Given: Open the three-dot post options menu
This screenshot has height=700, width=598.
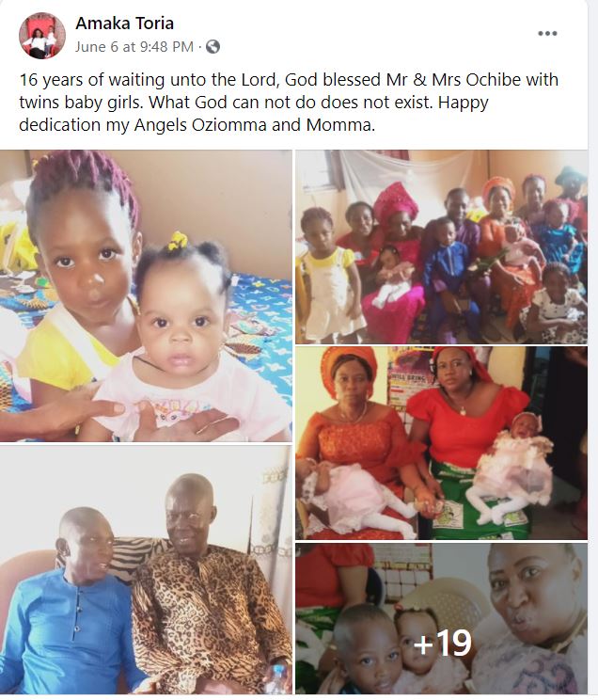Looking at the screenshot, I should click(547, 34).
